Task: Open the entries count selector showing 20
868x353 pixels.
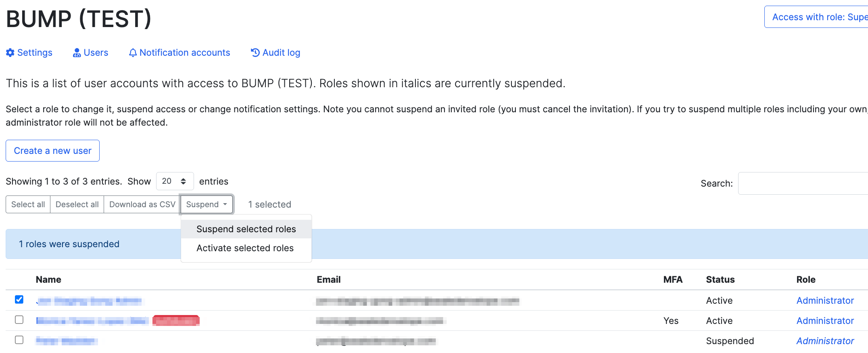Action: tap(175, 181)
